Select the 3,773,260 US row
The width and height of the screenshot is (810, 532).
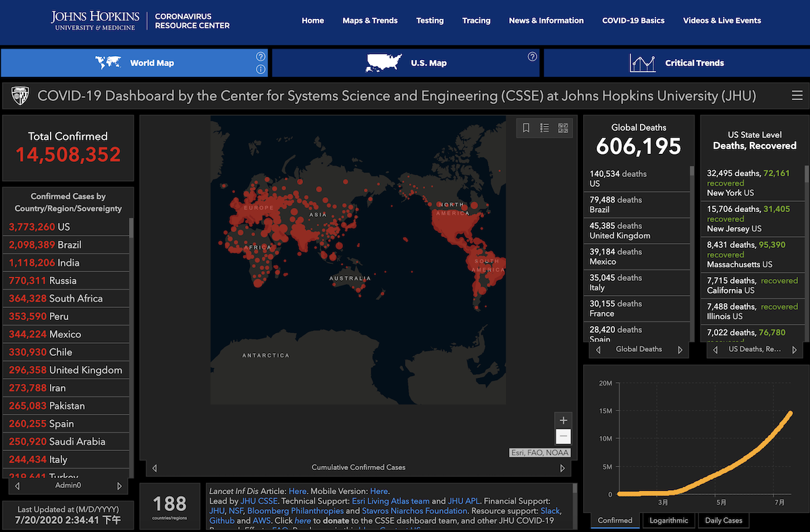pyautogui.click(x=65, y=227)
